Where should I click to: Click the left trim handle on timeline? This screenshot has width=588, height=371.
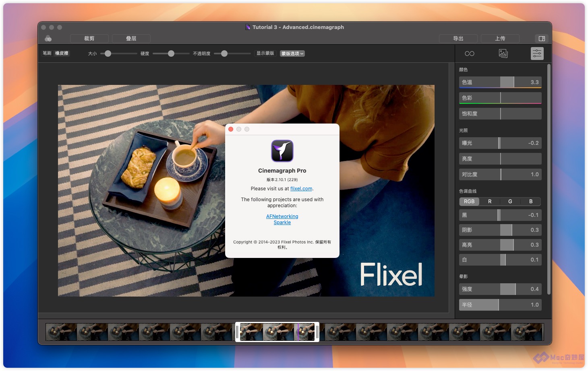[x=238, y=332]
